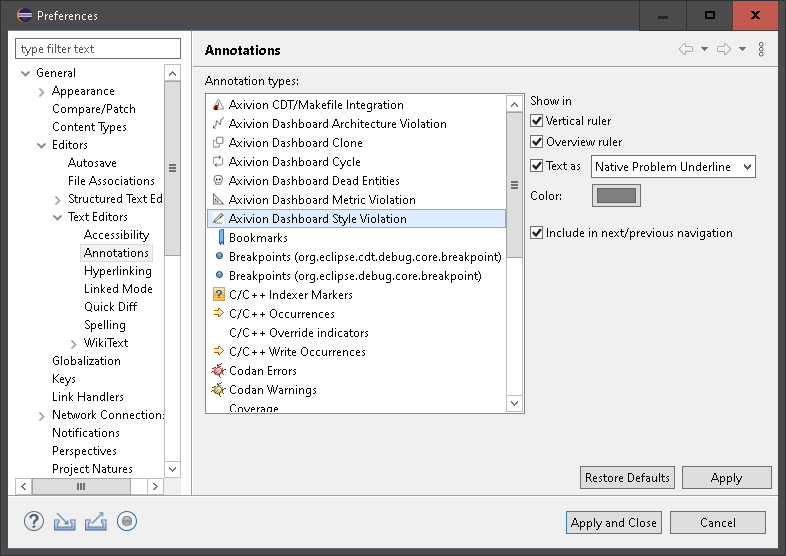Open the help icon at bottom left
786x556 pixels.
(34, 521)
